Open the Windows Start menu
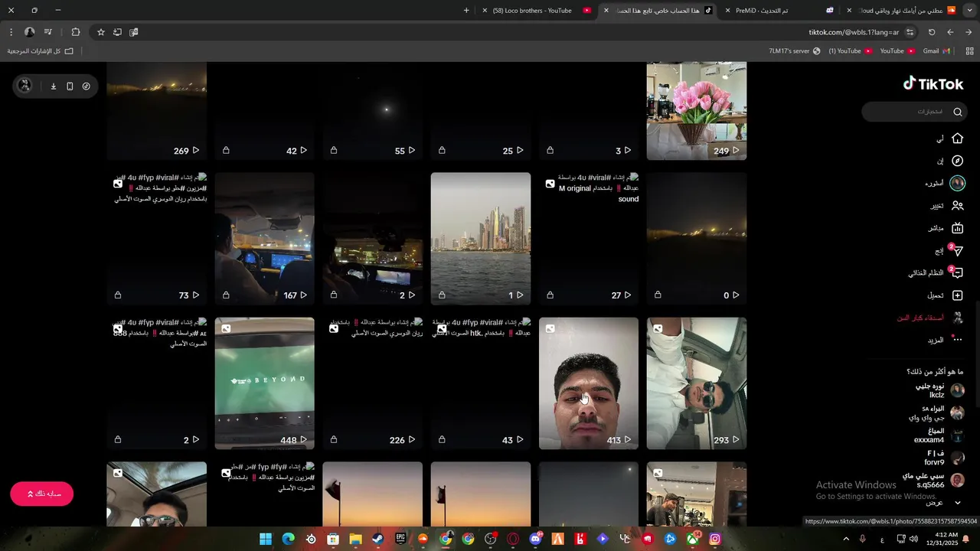 (x=266, y=539)
